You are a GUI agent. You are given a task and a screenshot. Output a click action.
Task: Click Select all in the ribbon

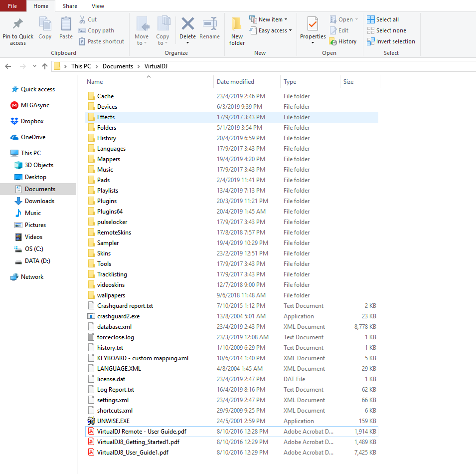coord(383,19)
